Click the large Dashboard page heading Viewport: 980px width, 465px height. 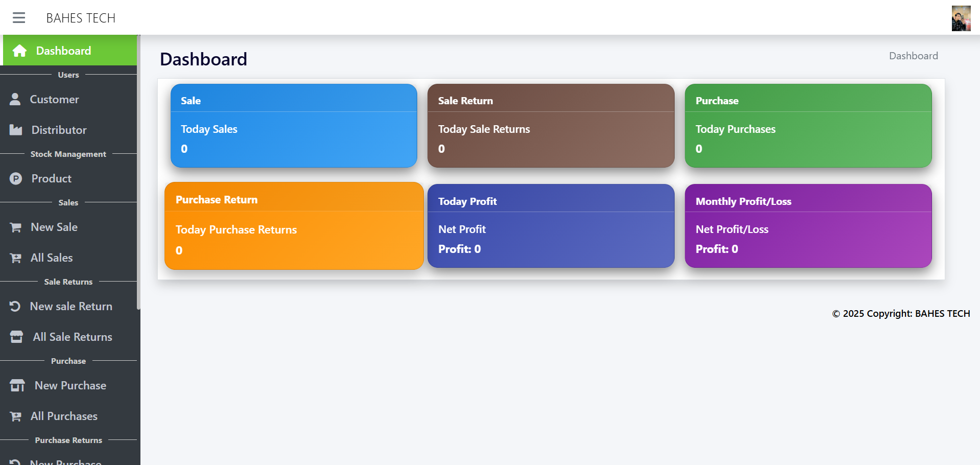(203, 59)
